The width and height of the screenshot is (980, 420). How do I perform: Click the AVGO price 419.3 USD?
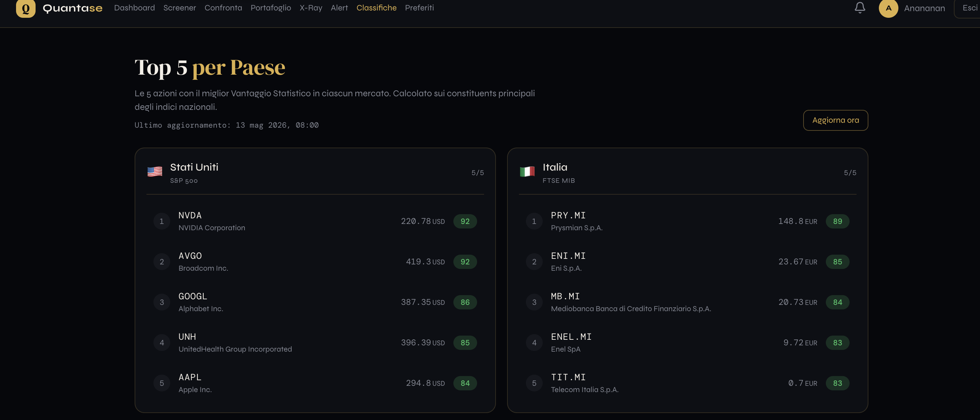[x=425, y=262]
